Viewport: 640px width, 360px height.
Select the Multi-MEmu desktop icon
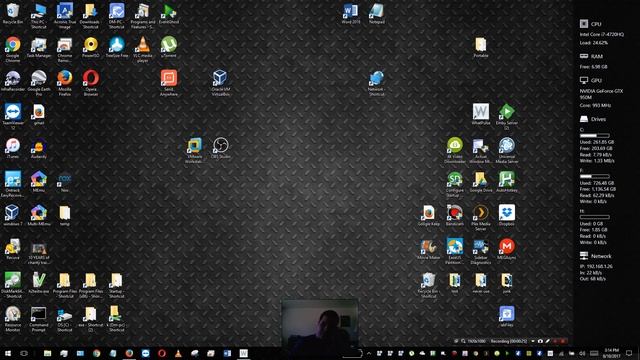coord(39,216)
